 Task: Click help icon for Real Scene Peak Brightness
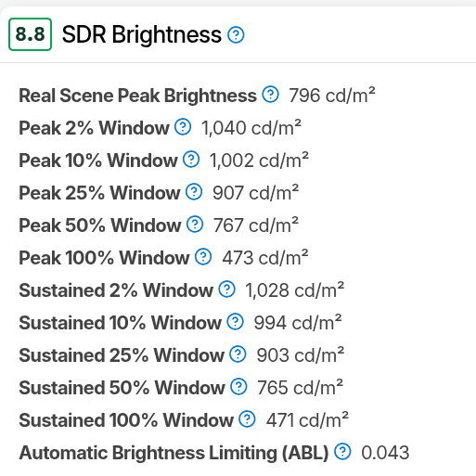(271, 94)
